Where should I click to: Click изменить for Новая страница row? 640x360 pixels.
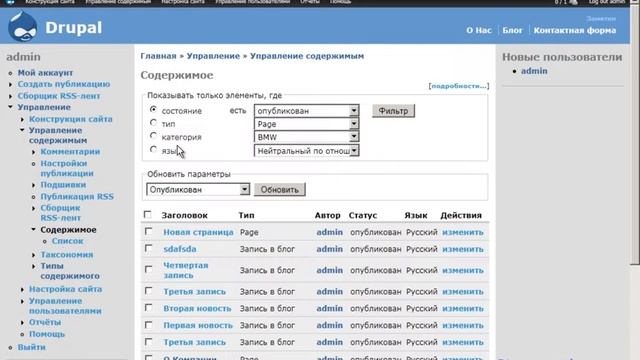click(x=463, y=232)
